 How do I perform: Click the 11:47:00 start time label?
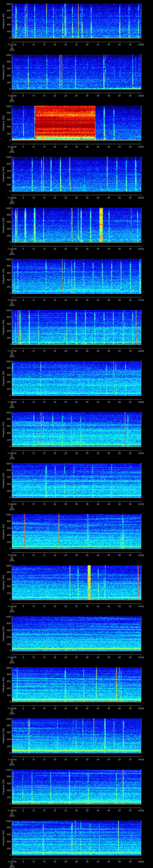pyautogui.click(x=12, y=861)
